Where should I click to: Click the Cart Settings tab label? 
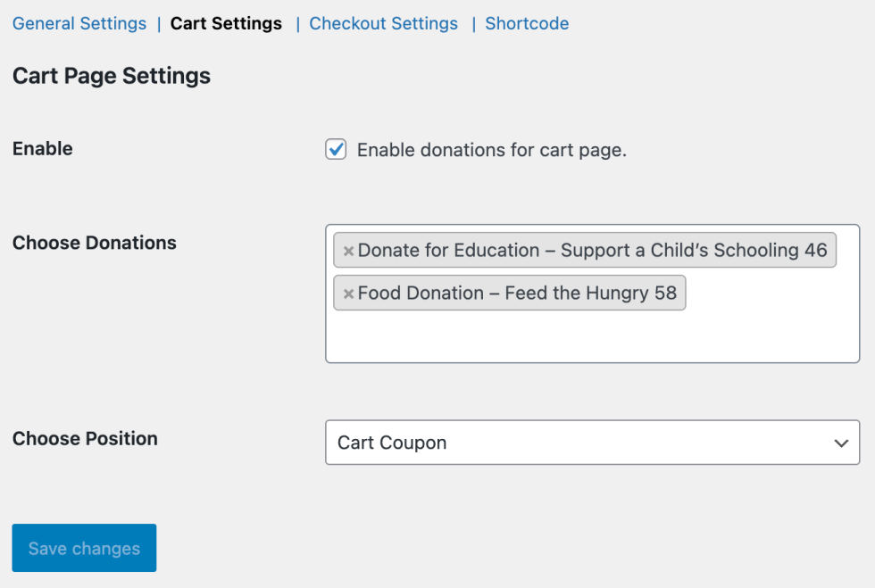(x=225, y=23)
